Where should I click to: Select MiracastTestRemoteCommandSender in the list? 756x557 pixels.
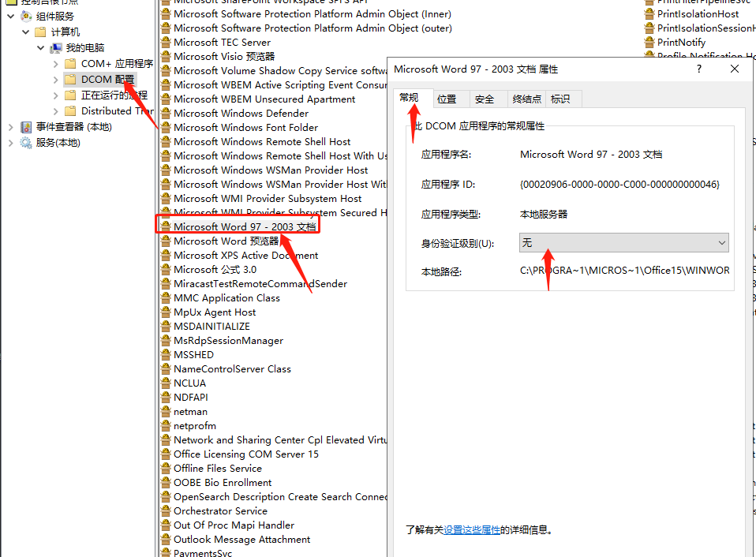(x=260, y=284)
